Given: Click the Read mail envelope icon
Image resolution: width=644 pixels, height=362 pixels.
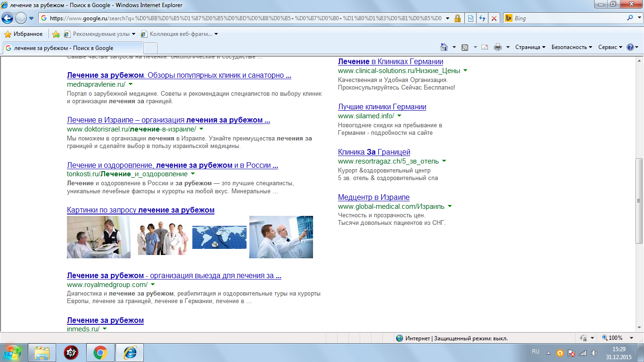Looking at the screenshot, I should coord(484,47).
